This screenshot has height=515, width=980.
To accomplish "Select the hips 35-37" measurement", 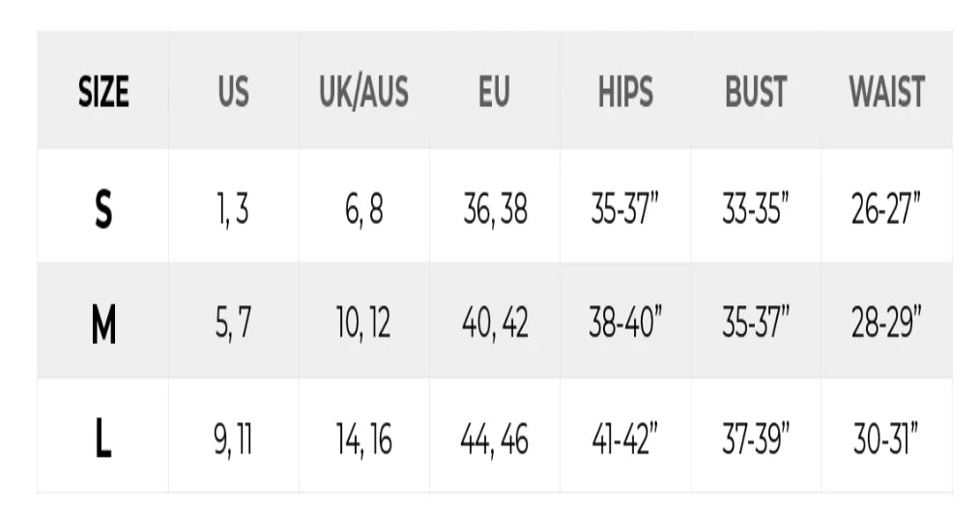I will (x=625, y=209).
